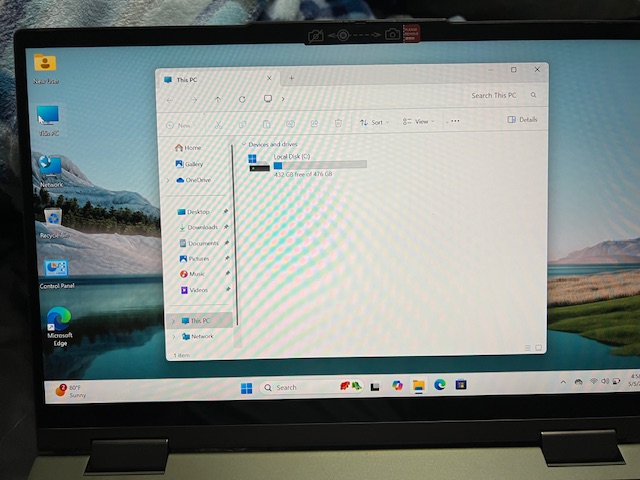
Task: Open the Windows Start menu
Action: point(247,388)
